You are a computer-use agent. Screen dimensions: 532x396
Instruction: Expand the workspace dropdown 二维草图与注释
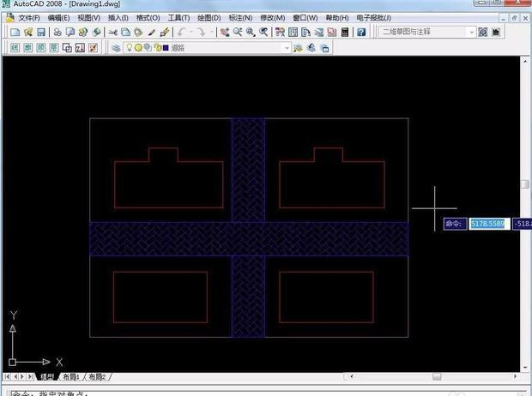(471, 32)
